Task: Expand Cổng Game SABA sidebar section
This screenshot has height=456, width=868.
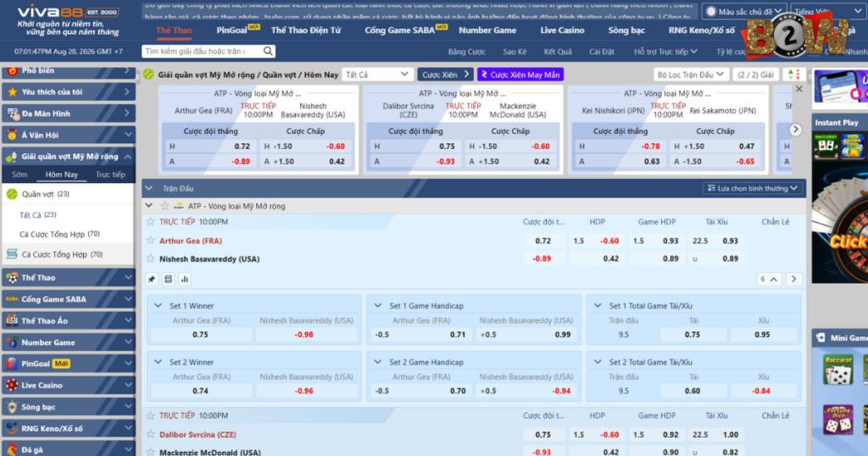Action: pos(69,299)
